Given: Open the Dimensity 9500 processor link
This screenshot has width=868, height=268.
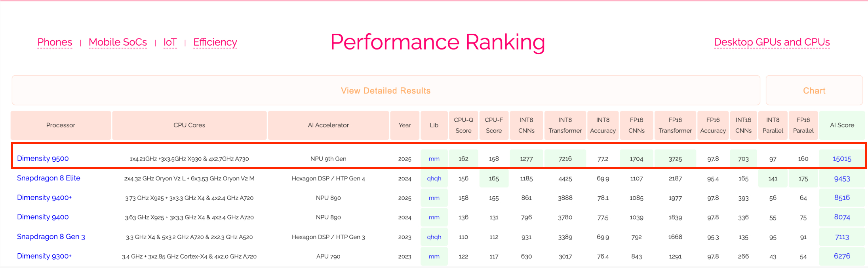Looking at the screenshot, I should (x=43, y=158).
